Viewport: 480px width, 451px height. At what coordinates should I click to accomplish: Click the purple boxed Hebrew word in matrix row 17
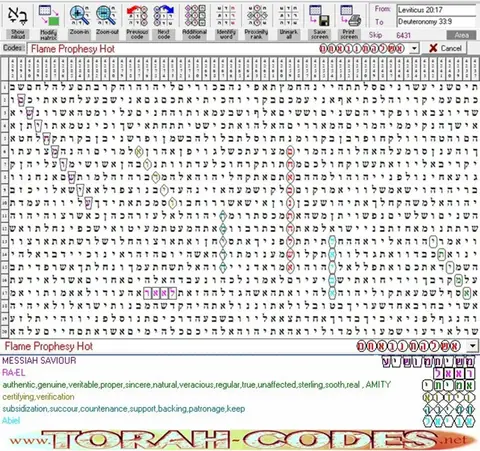pyautogui.click(x=160, y=293)
